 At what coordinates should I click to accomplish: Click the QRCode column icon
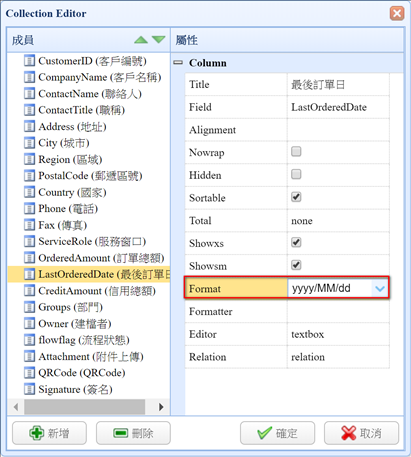(29, 372)
